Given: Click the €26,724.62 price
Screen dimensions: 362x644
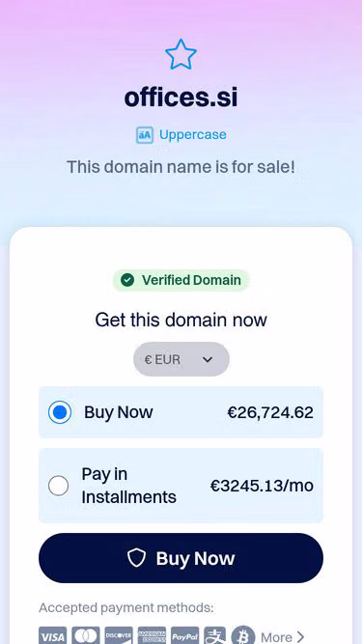Looking at the screenshot, I should tap(270, 412).
